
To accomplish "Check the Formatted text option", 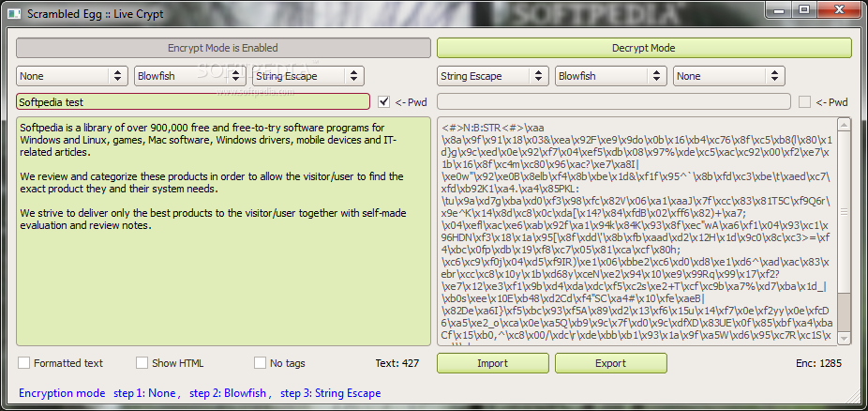I will [x=23, y=363].
